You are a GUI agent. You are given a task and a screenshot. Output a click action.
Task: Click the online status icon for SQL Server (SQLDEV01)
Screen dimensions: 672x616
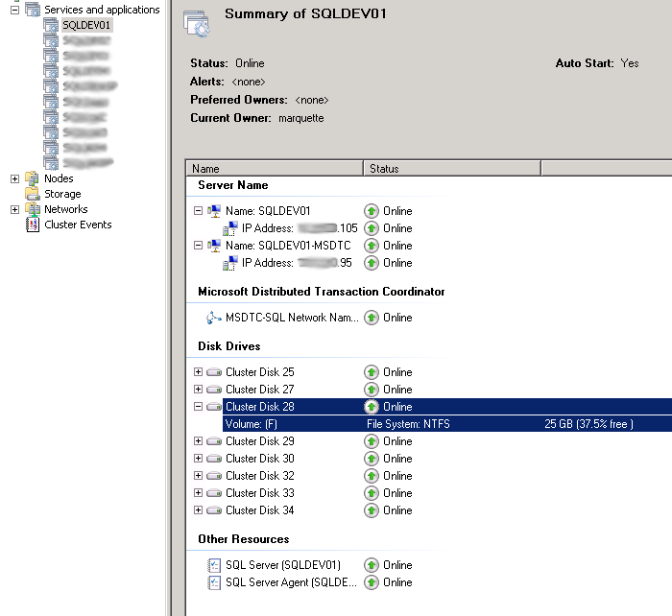[372, 565]
